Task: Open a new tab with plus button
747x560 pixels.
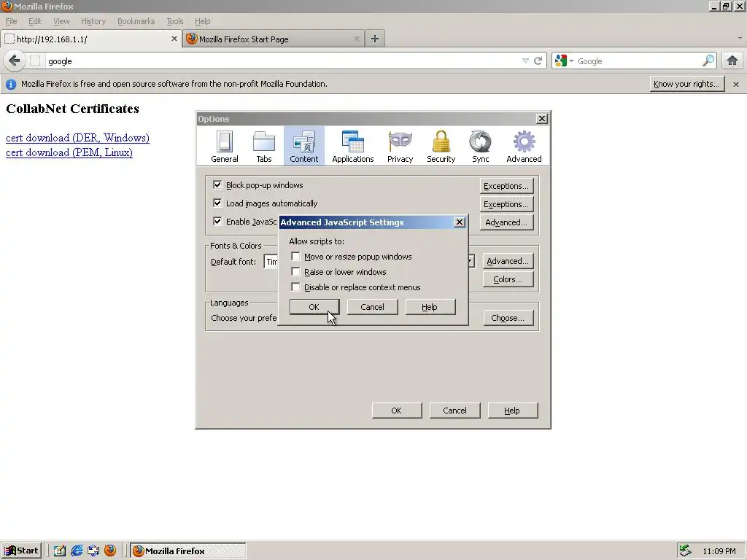Action: coord(375,39)
